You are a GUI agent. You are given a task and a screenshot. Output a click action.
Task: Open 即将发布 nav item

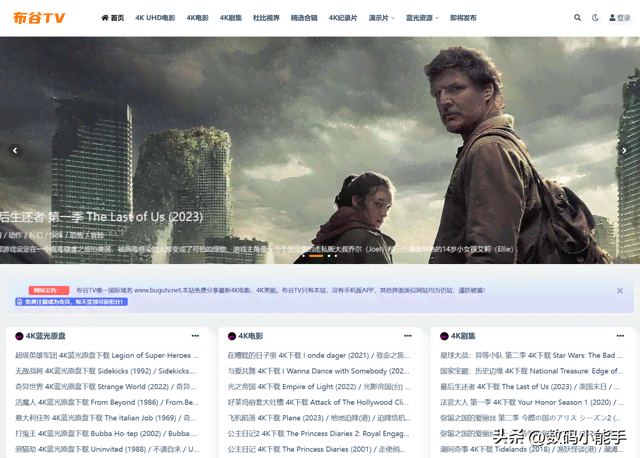(x=463, y=18)
